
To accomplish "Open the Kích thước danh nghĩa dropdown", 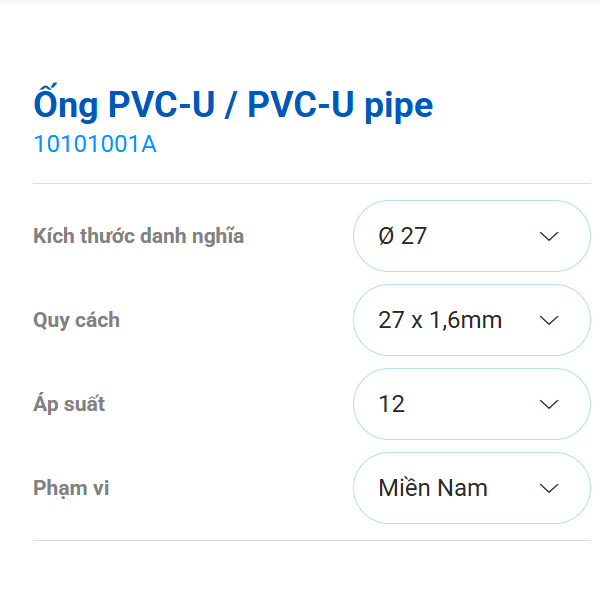I will coord(471,237).
